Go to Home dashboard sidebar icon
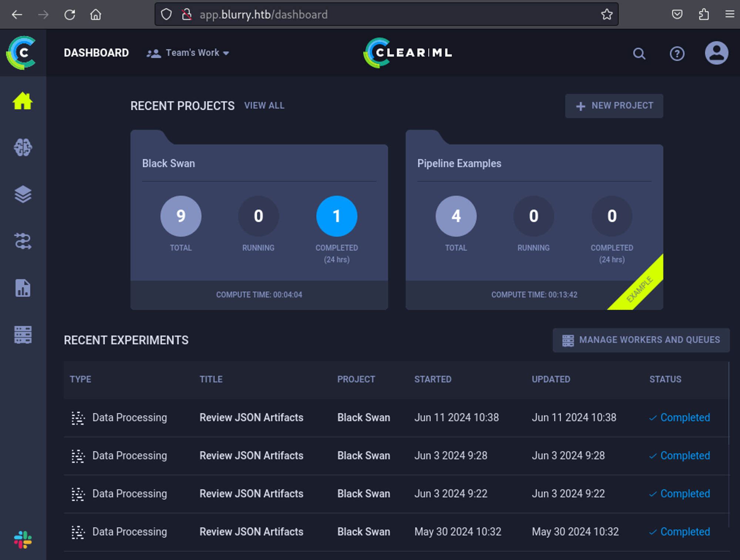 point(23,101)
